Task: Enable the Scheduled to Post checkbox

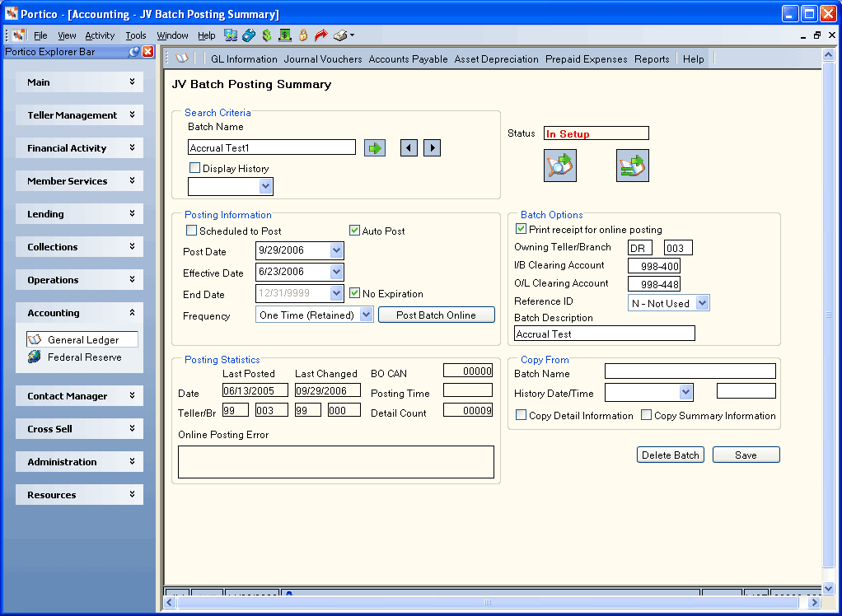Action: point(192,231)
